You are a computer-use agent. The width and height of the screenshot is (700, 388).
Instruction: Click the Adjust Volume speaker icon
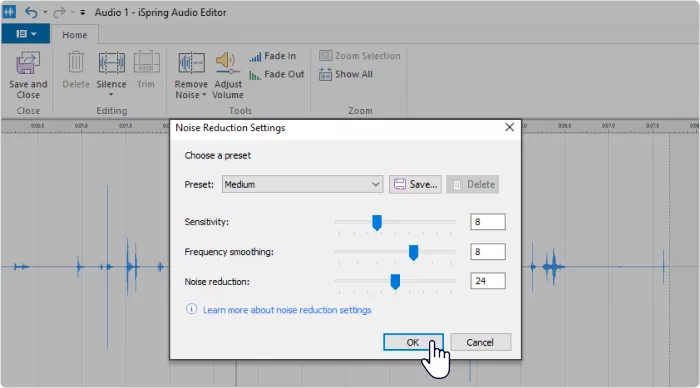coord(227,63)
